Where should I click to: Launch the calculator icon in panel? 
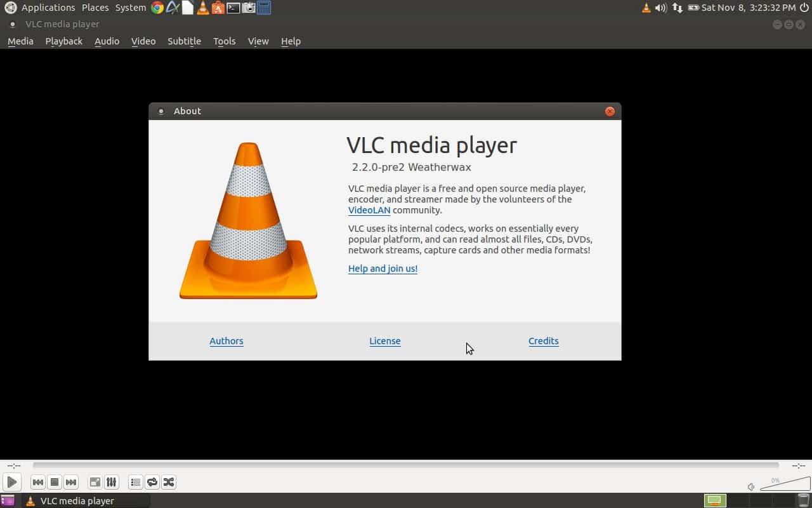tap(264, 8)
